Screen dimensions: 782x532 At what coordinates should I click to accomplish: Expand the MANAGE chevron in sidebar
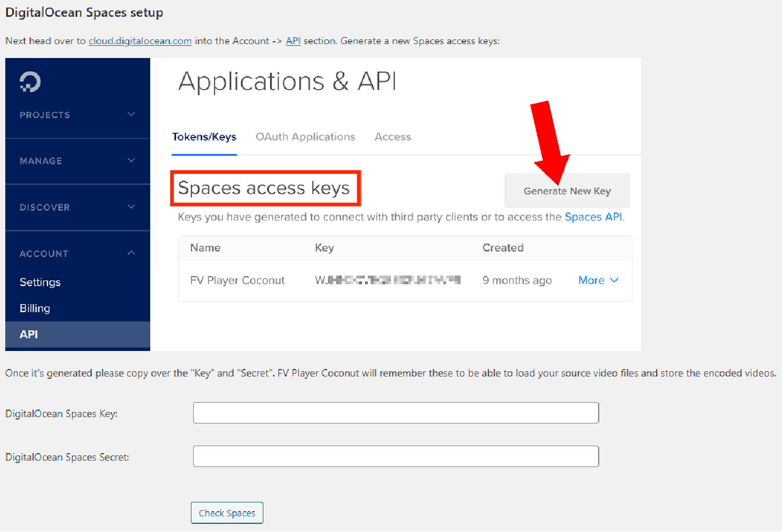(131, 161)
